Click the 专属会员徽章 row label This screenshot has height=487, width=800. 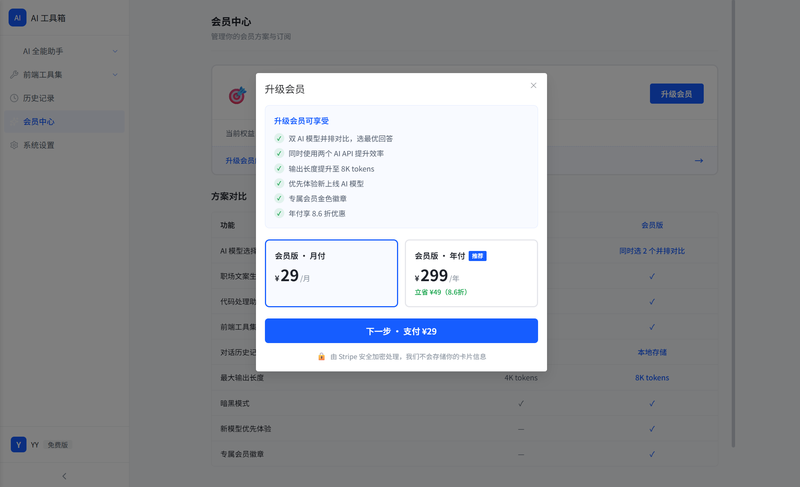242,454
